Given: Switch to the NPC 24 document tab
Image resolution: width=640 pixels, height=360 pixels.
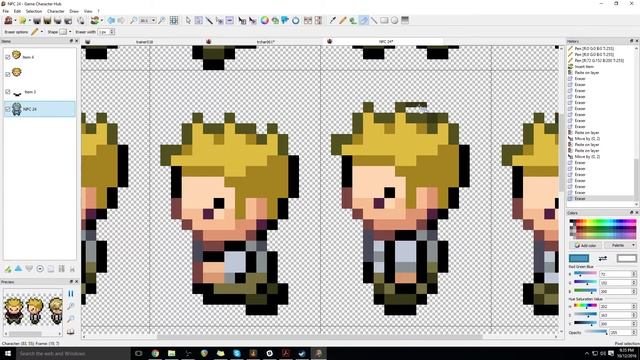Looking at the screenshot, I should tap(384, 42).
